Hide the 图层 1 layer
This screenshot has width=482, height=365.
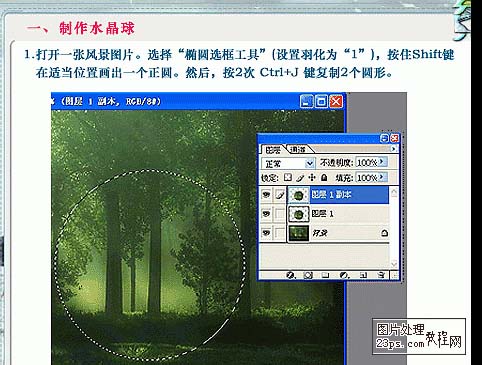(266, 214)
